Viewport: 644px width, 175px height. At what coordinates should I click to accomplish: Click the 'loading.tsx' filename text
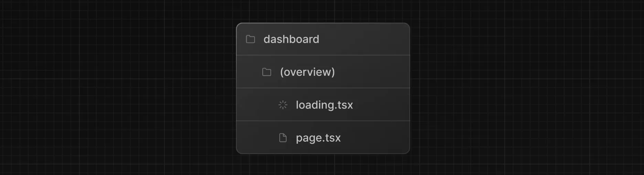[x=324, y=105]
